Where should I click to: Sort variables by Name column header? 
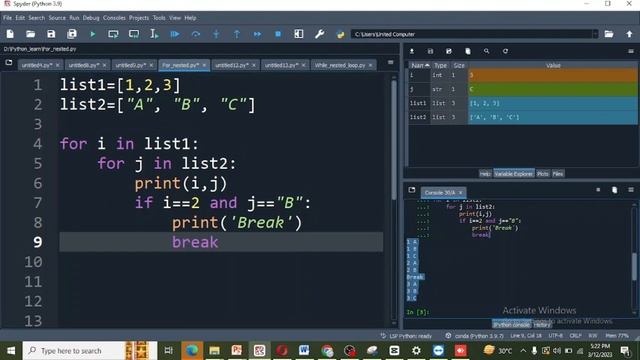point(420,65)
